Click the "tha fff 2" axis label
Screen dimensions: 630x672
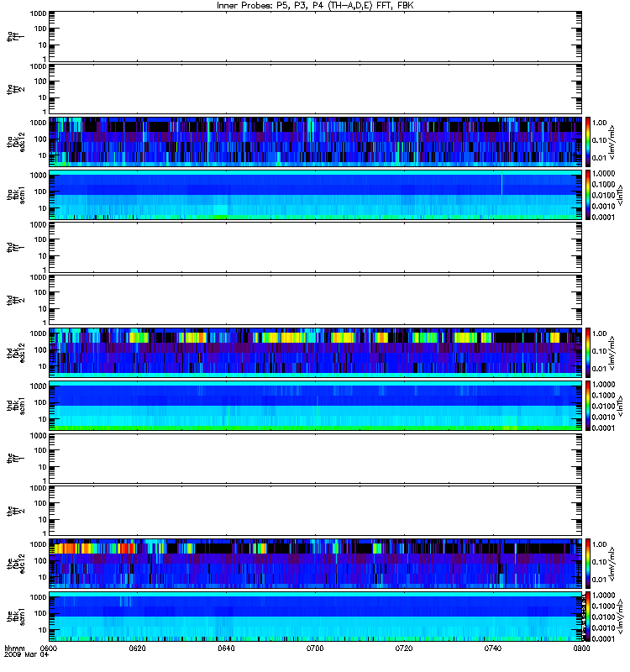point(15,89)
